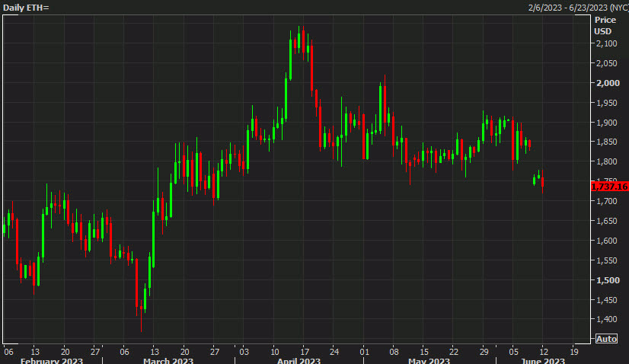Click the 1,400 price axis label
Image resolution: width=629 pixels, height=364 pixels.
tap(607, 320)
